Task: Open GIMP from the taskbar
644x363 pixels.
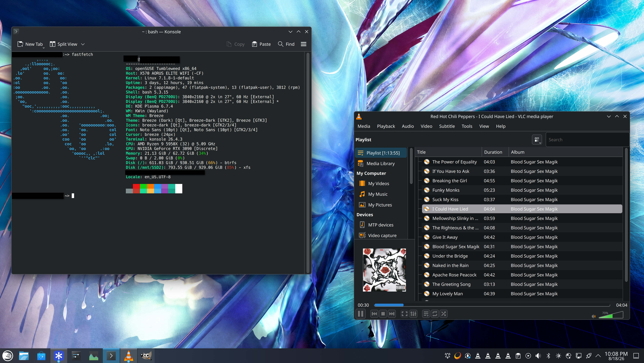Action: pos(146,356)
